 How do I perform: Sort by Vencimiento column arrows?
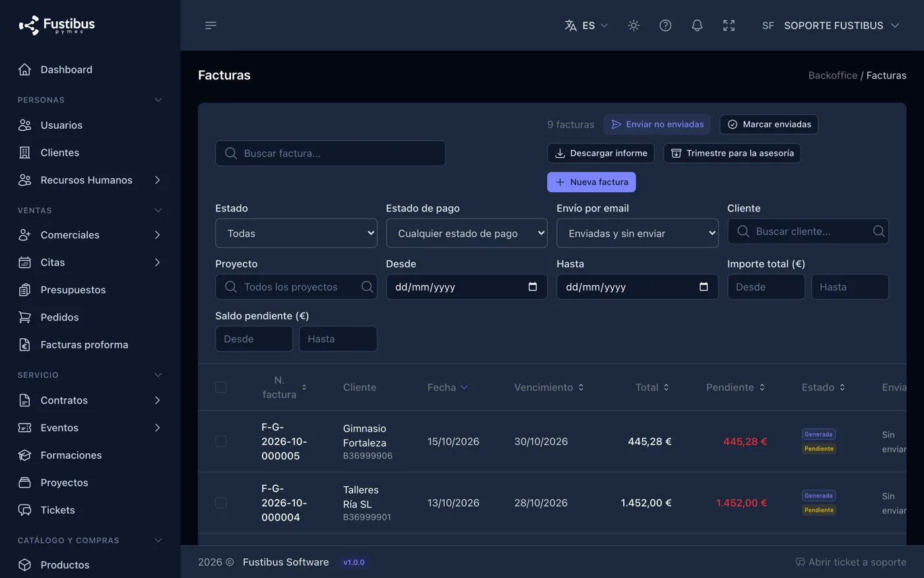pyautogui.click(x=581, y=387)
